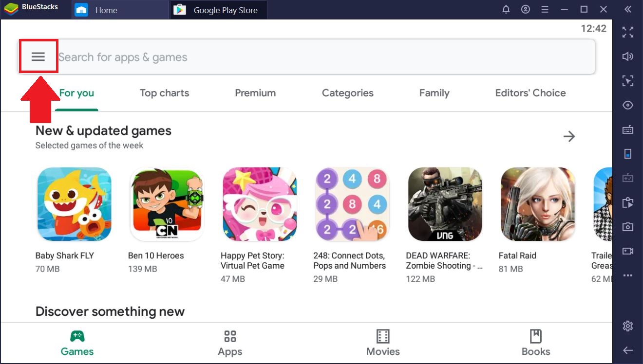Toggle the eye icon in sidebar
The image size is (643, 364).
628,105
